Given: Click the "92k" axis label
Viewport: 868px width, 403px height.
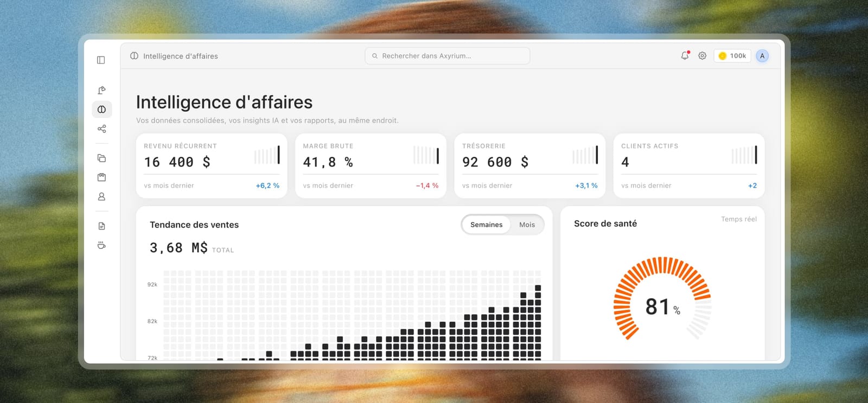Looking at the screenshot, I should 152,284.
